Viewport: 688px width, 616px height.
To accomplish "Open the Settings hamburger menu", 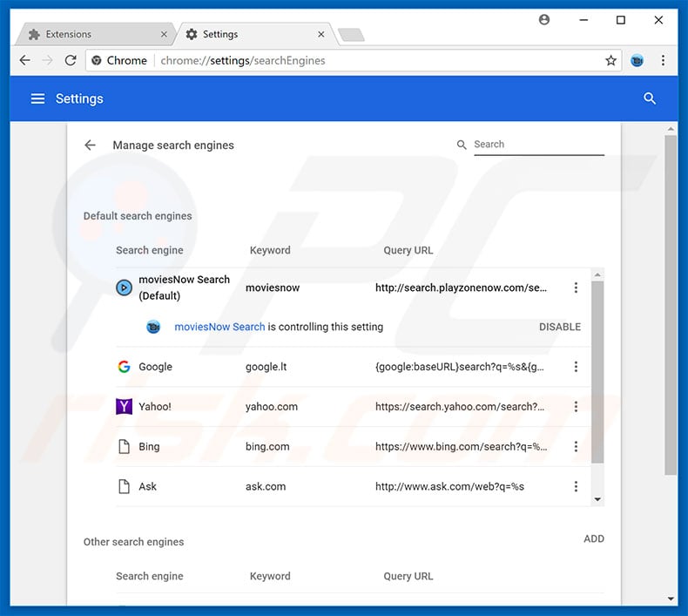I will coord(37,98).
